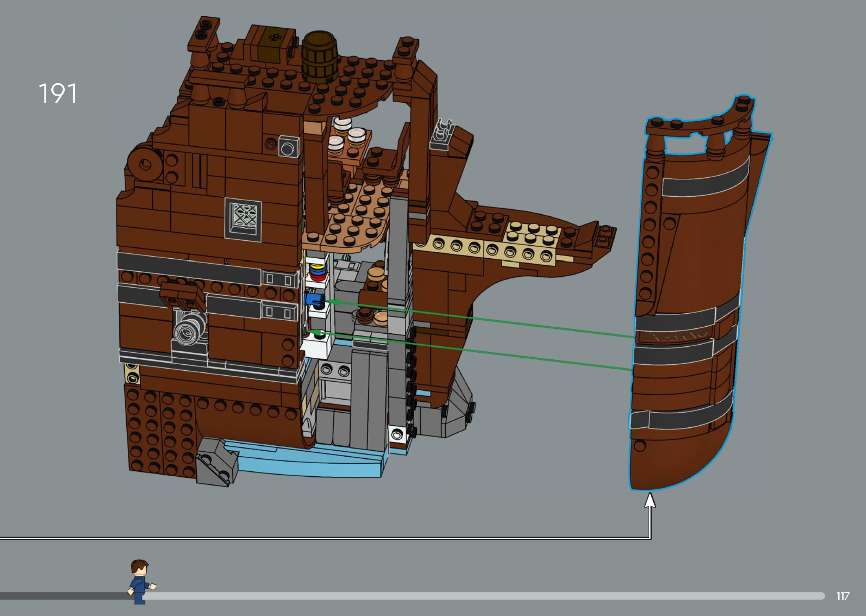Screen dimensions: 866x616
Task: Click the white callout line below the model
Action: pyautogui.click(x=326, y=539)
